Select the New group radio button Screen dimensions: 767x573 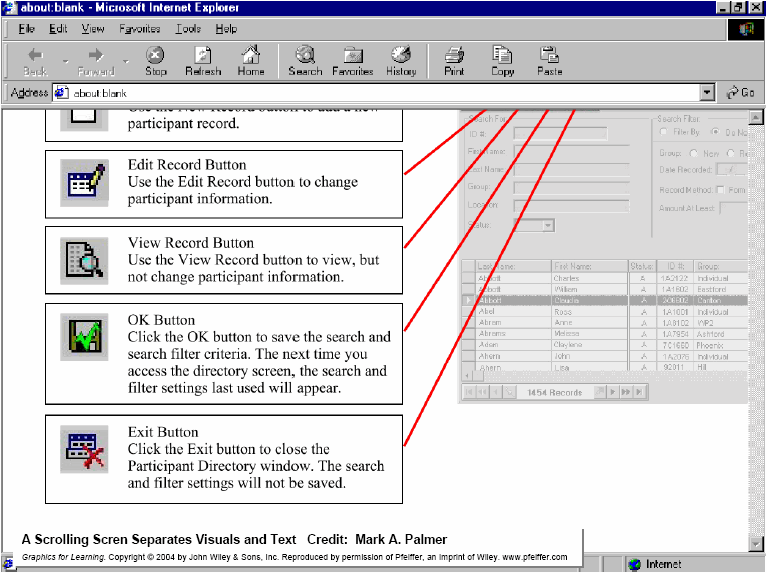(694, 154)
